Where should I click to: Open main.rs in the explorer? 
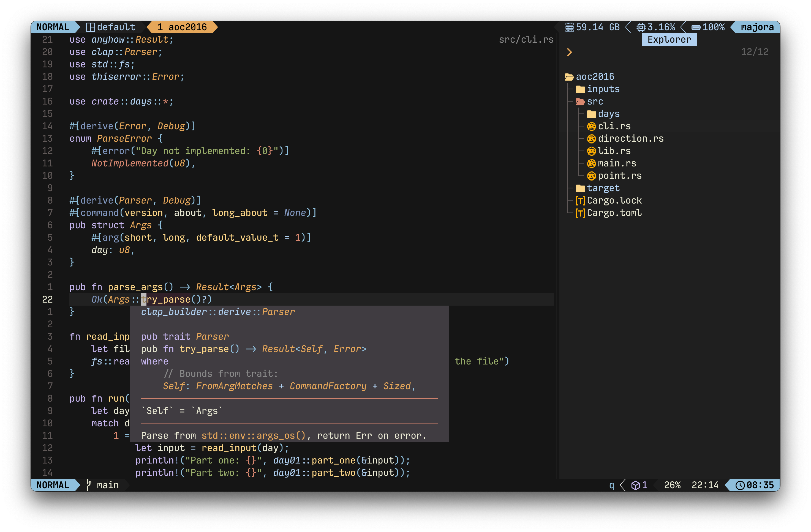click(x=617, y=163)
